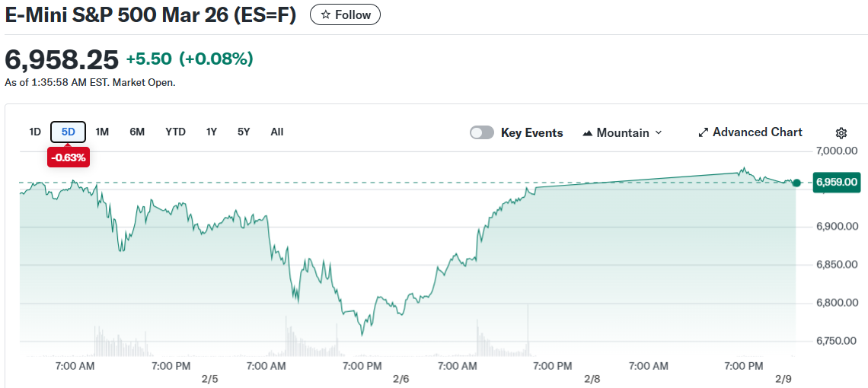
Task: Click the 2/8 date label
Action: tap(592, 380)
